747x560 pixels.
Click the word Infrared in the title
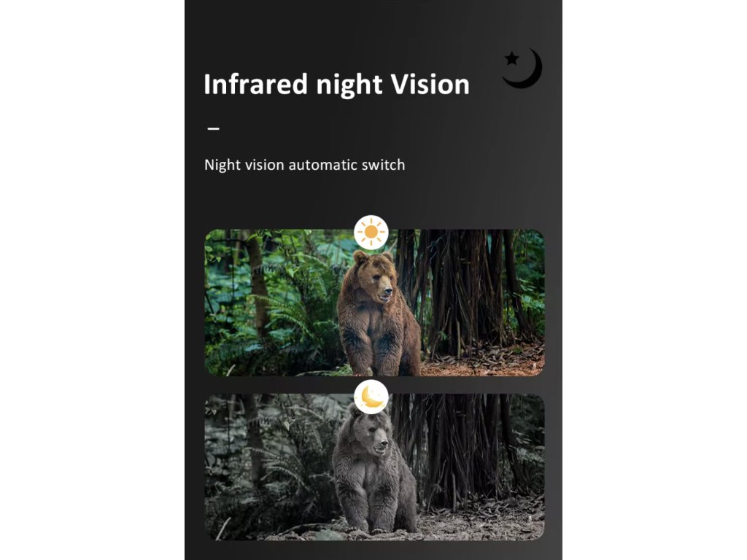(256, 85)
